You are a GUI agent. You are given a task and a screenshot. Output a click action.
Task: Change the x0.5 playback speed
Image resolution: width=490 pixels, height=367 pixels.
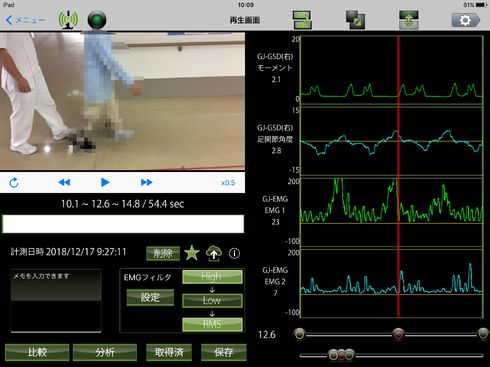(228, 183)
